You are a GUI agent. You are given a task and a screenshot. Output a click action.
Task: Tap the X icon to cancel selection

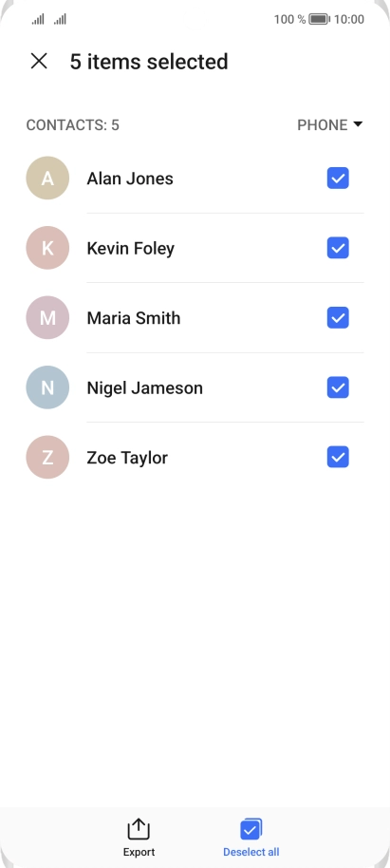(39, 61)
